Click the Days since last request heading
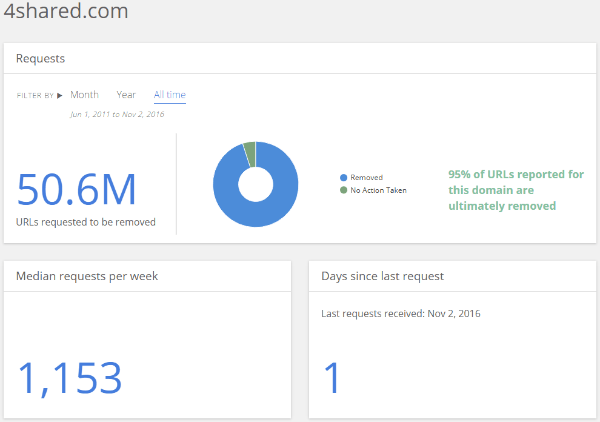Image resolution: width=600 pixels, height=422 pixels. pos(382,276)
